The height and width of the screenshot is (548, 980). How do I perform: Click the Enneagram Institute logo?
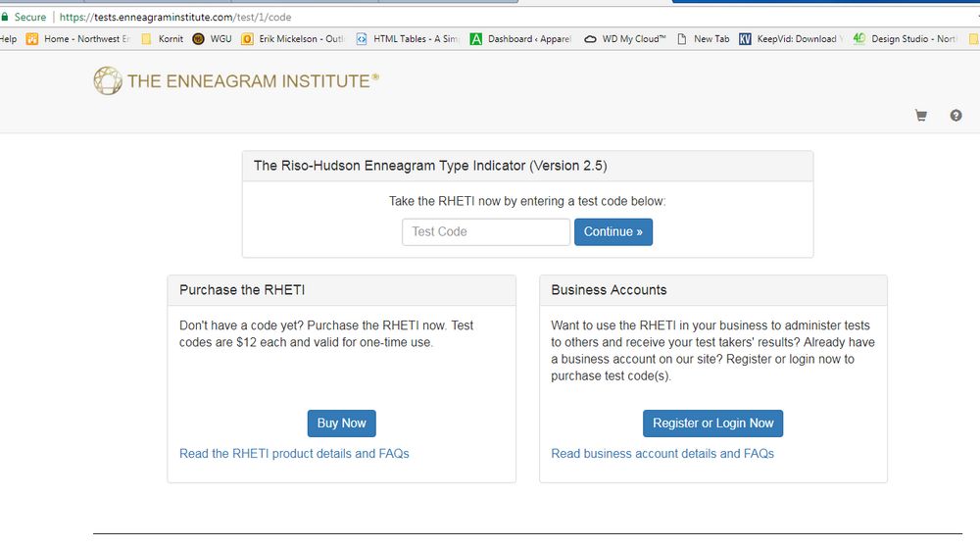(236, 80)
